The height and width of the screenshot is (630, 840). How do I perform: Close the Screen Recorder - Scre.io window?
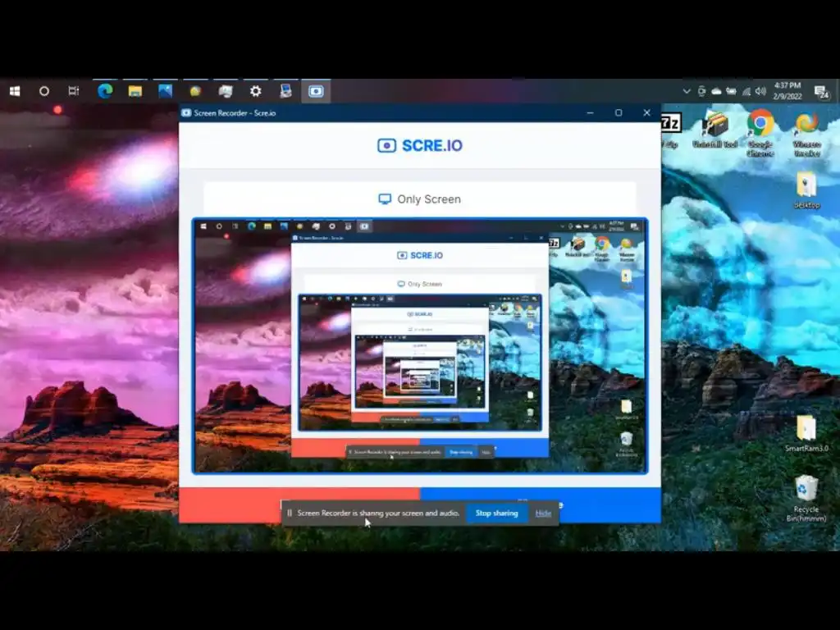[646, 112]
